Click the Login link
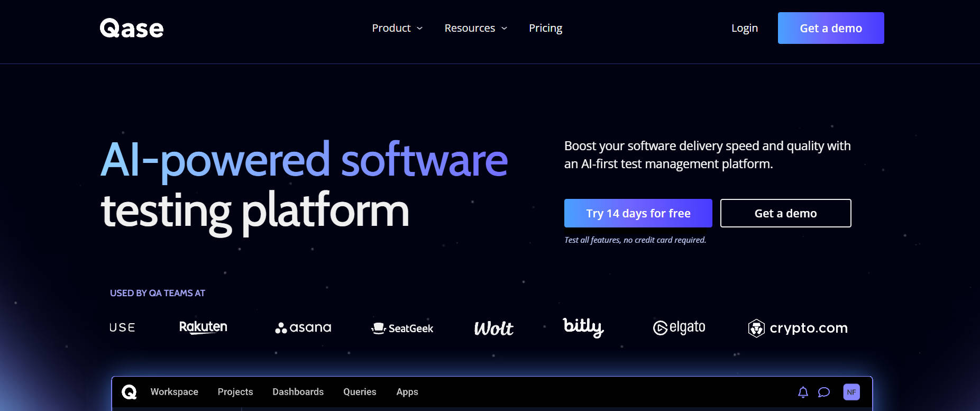 click(745, 28)
